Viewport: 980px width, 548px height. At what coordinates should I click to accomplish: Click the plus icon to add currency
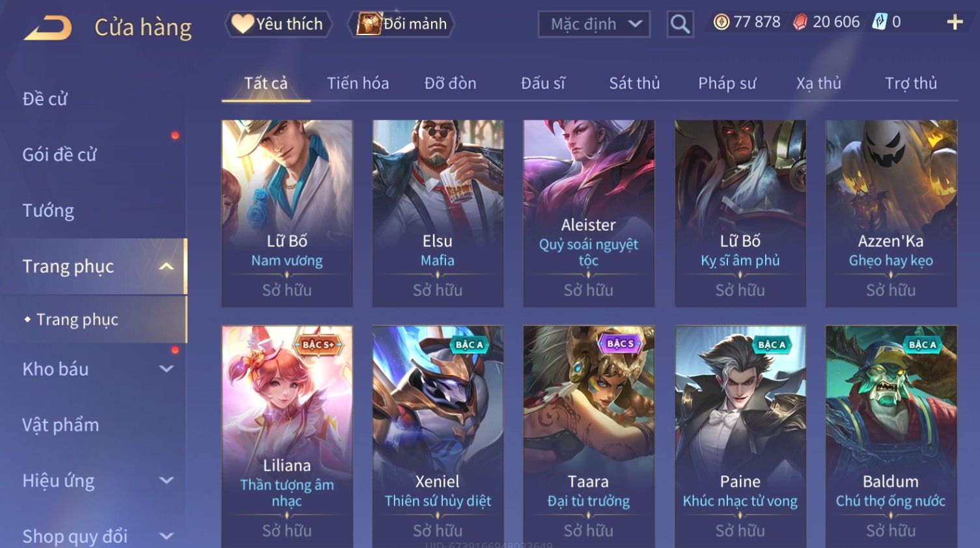tap(955, 22)
